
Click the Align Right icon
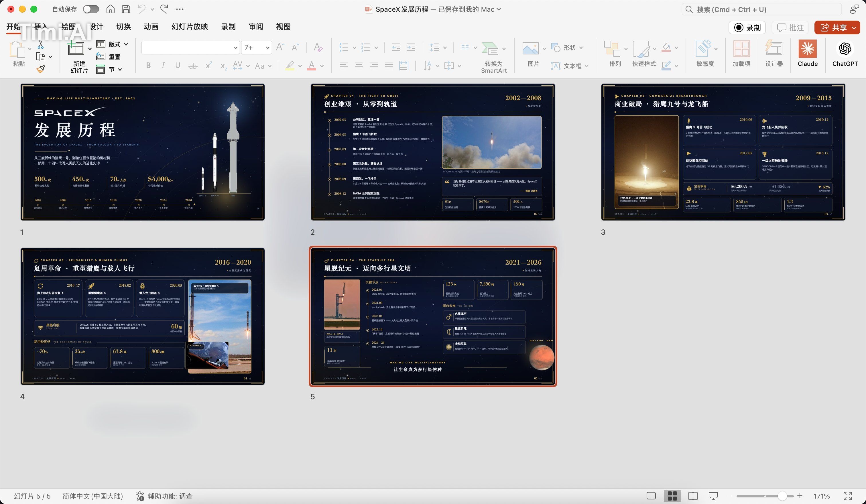(374, 66)
